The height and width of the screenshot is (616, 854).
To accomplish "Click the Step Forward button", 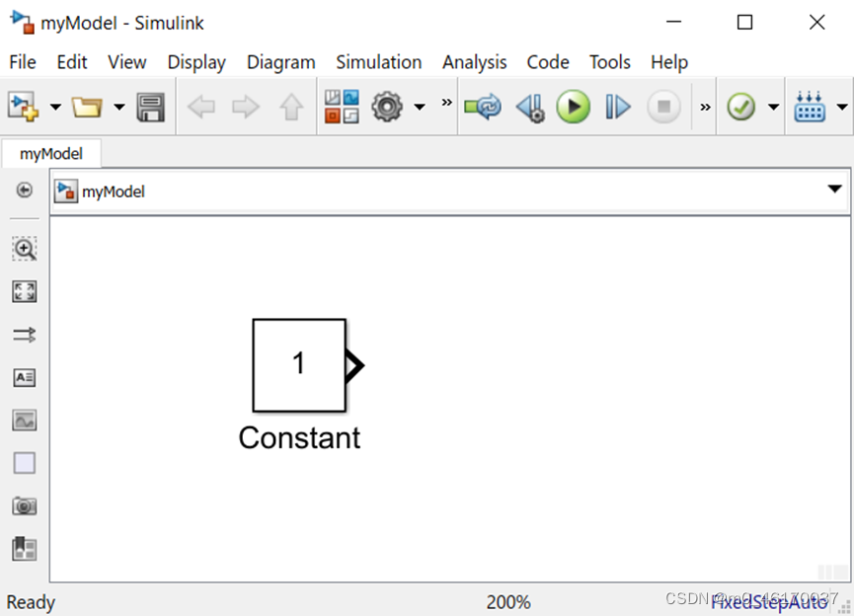I will click(x=618, y=107).
